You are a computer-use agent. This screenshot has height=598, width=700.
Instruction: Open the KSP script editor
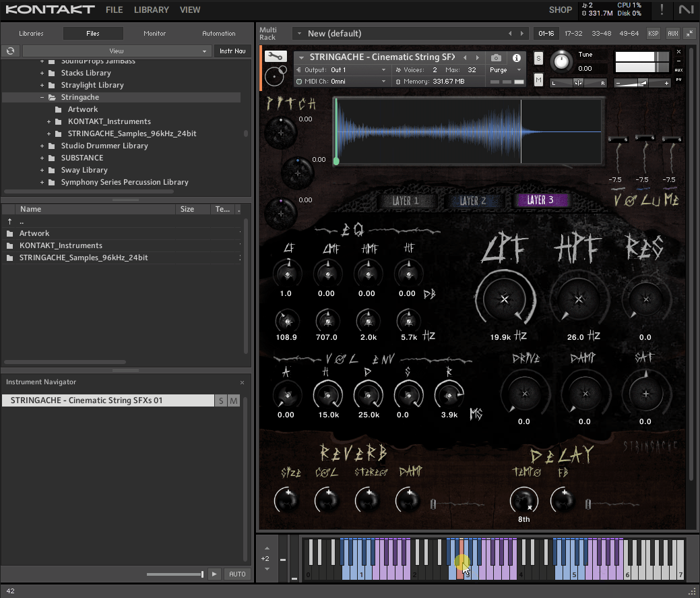(654, 33)
